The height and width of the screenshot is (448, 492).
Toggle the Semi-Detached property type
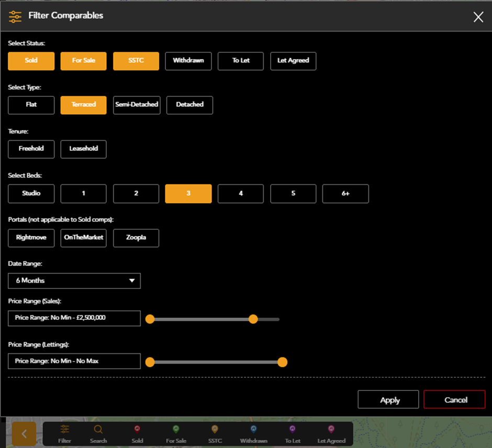coord(137,105)
